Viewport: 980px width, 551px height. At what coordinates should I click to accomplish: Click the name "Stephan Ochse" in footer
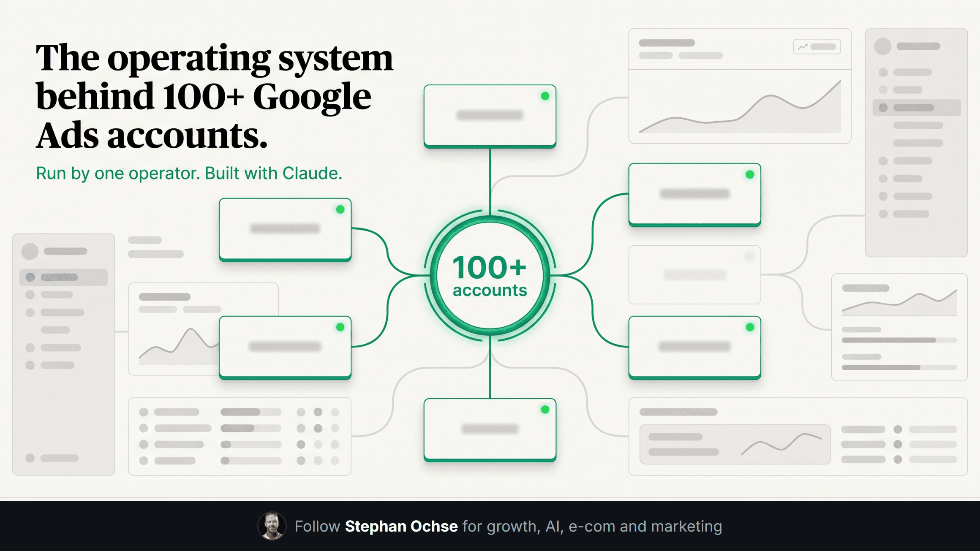pyautogui.click(x=401, y=527)
